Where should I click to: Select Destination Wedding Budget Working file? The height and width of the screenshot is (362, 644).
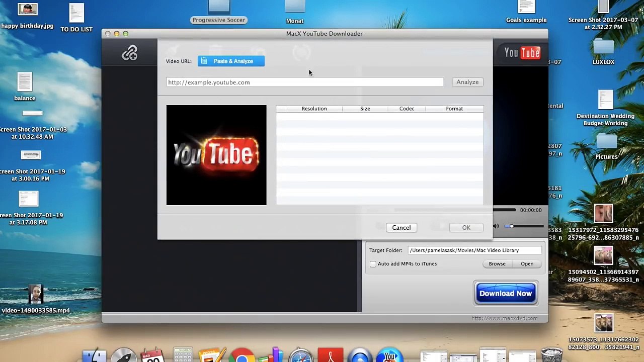(x=605, y=108)
